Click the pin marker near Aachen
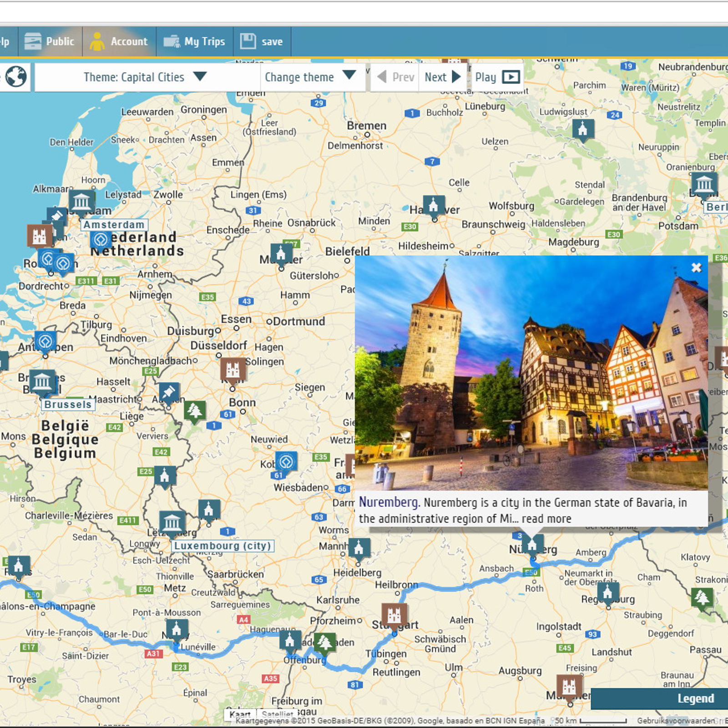The height and width of the screenshot is (728, 728). tap(169, 392)
